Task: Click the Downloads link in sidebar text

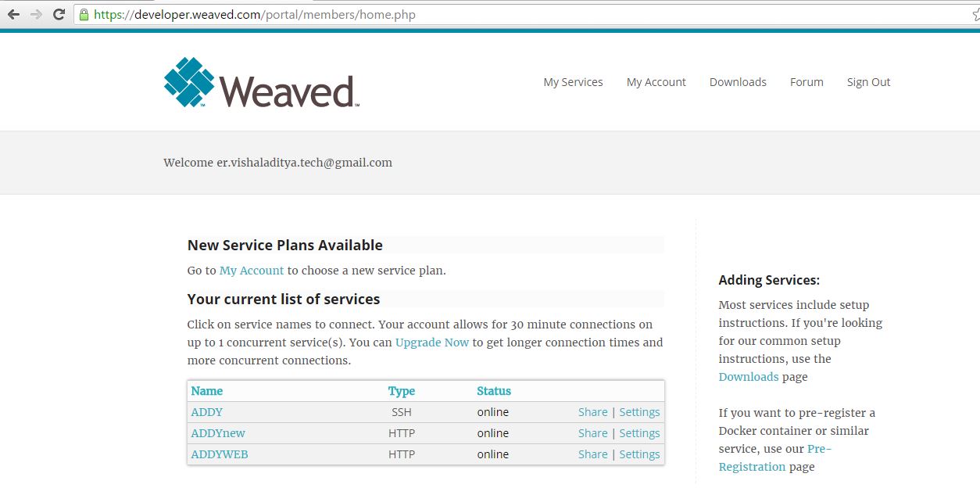Action: (x=748, y=376)
